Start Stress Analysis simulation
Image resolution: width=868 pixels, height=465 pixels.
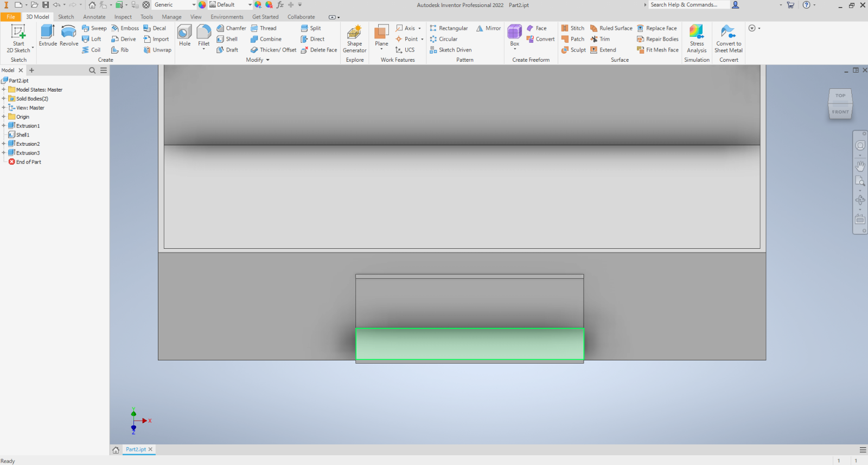(x=697, y=38)
